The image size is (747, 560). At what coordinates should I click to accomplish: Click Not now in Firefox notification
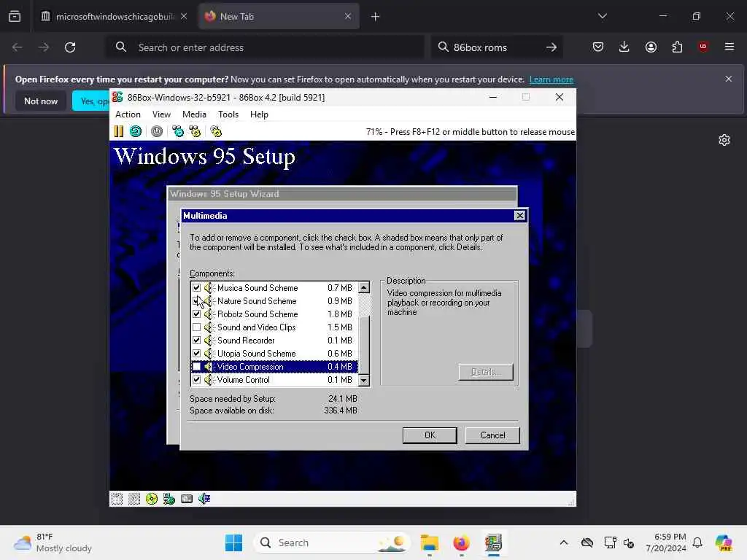point(41,101)
